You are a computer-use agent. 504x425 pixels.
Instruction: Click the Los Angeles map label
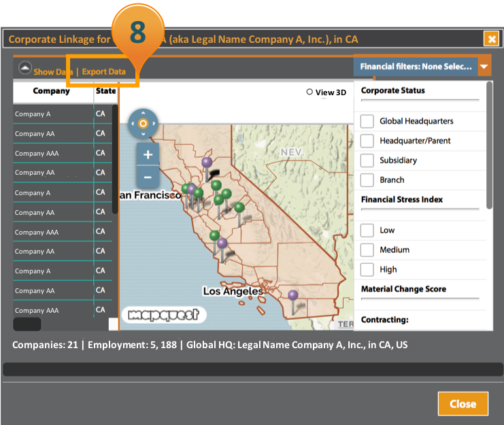pyautogui.click(x=233, y=291)
